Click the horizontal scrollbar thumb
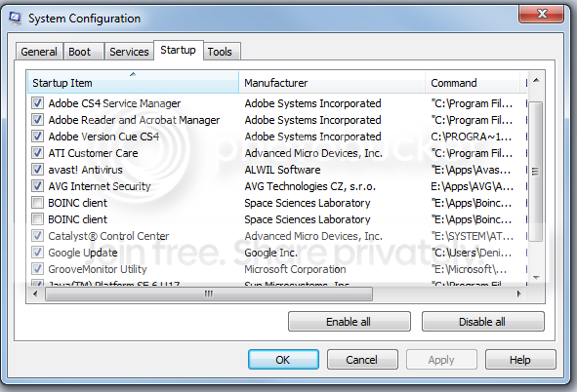The height and width of the screenshot is (392, 577). click(x=209, y=294)
